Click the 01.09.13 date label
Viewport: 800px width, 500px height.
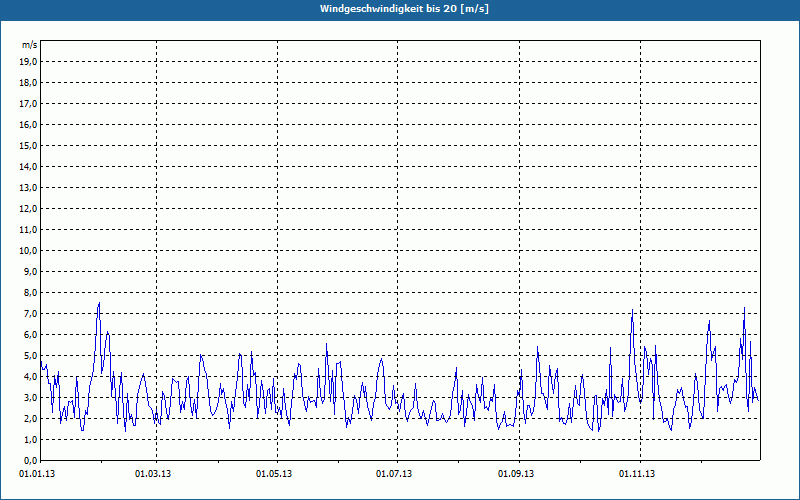point(516,474)
